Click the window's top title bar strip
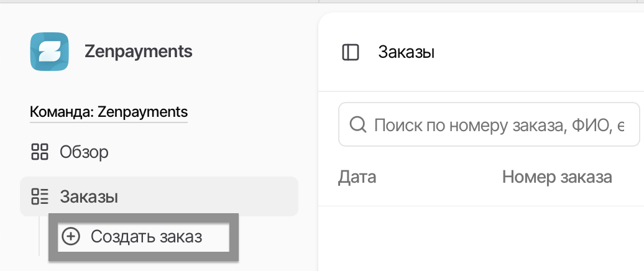The image size is (644, 271). pos(322,2)
